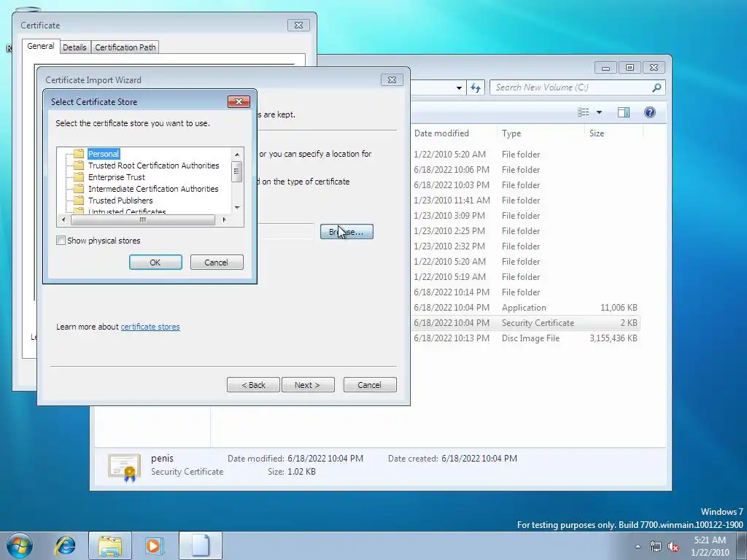Click the Explorer search box
The height and width of the screenshot is (560, 747).
pos(570,87)
